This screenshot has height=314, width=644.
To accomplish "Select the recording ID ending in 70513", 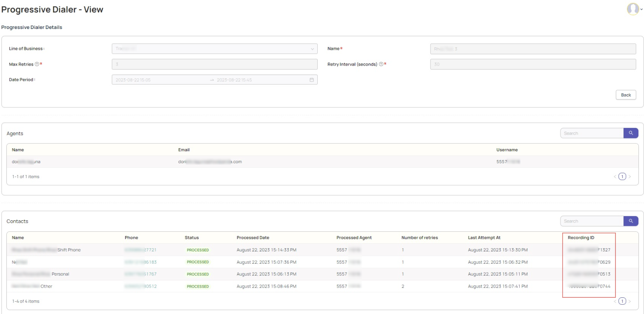I will coord(589,274).
